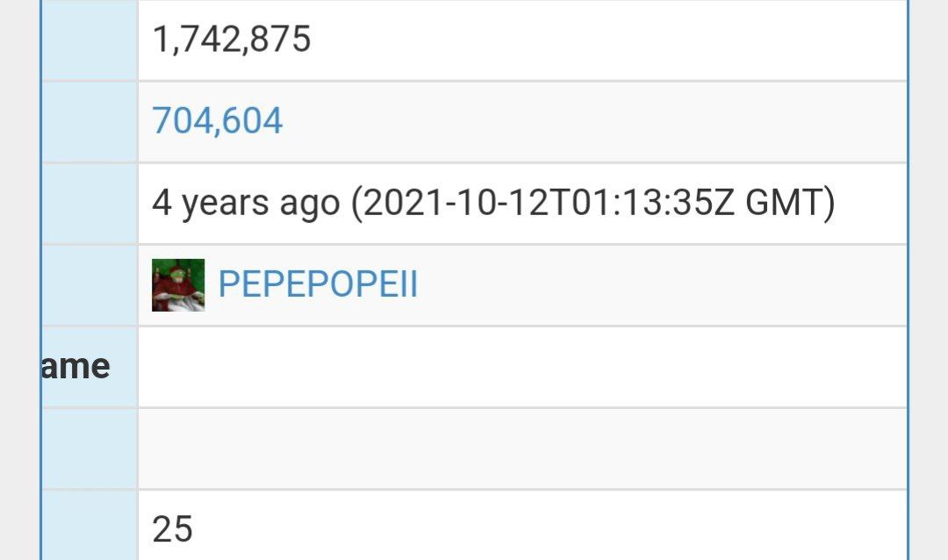
Task: Click the value 25 in the bottom row
Action: tap(172, 529)
